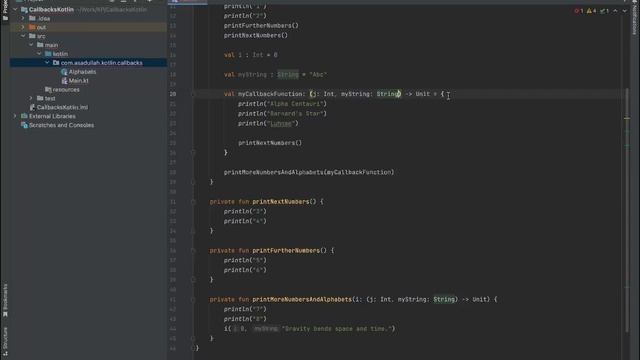Click the red error count indicator
The width and height of the screenshot is (640, 360).
pyautogui.click(x=579, y=11)
